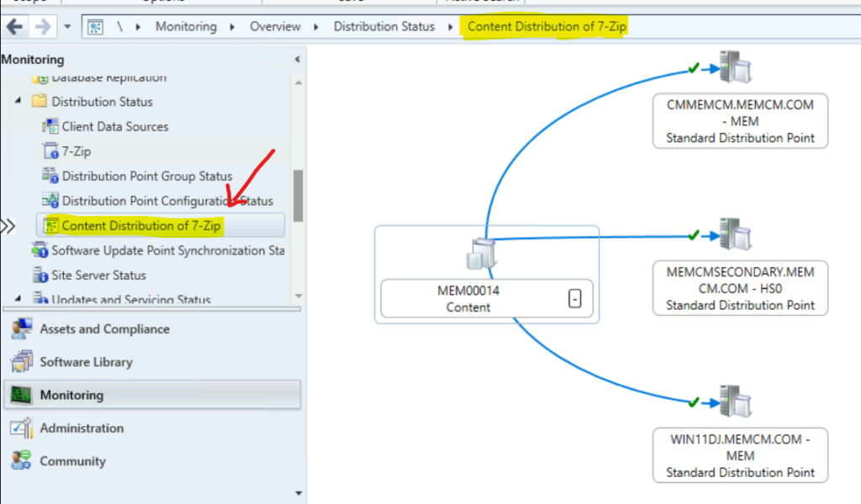Collapse the Monitoring navigation pane
The height and width of the screenshot is (504, 861).
297,60
